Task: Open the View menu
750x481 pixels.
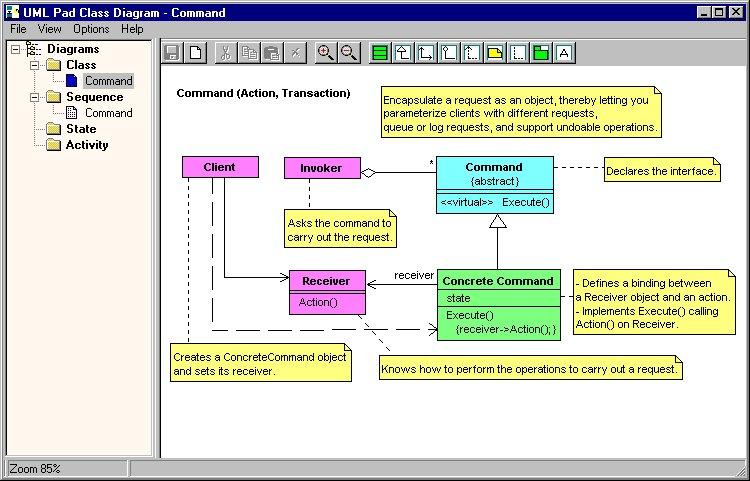Action: [x=49, y=29]
